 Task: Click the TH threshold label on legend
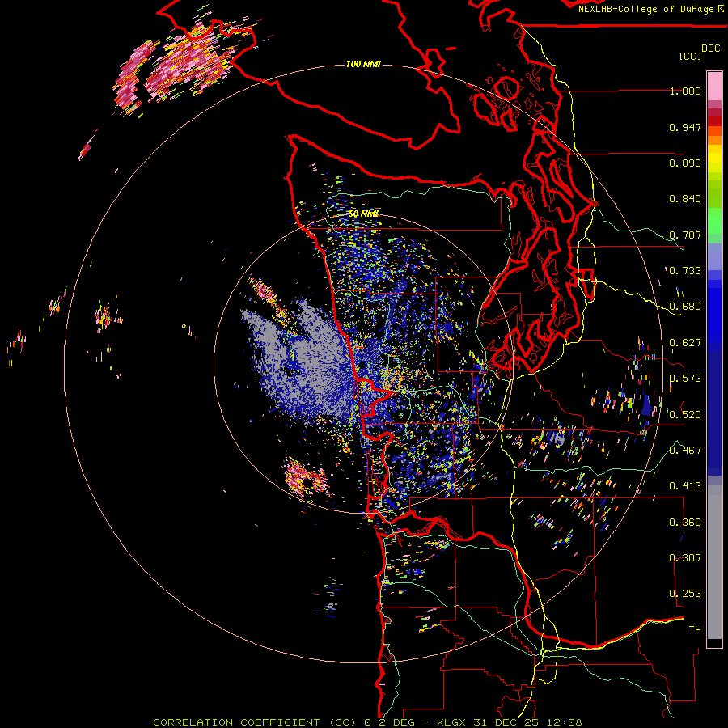(x=695, y=630)
